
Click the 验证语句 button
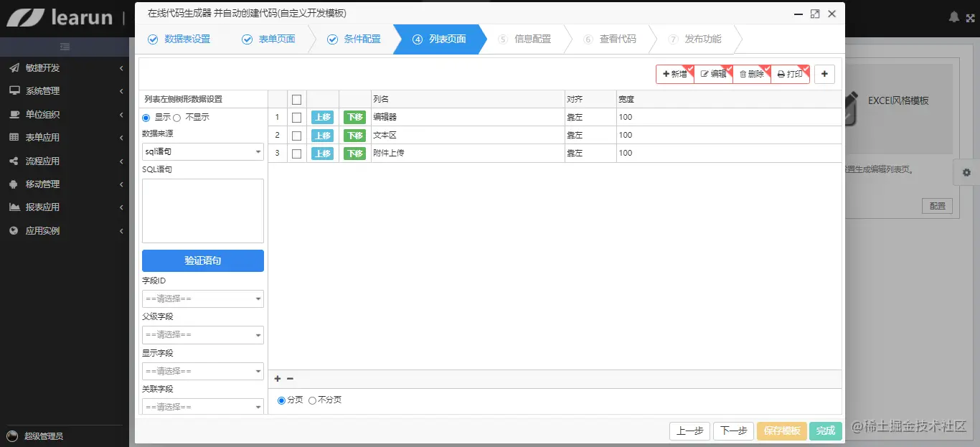coord(202,260)
